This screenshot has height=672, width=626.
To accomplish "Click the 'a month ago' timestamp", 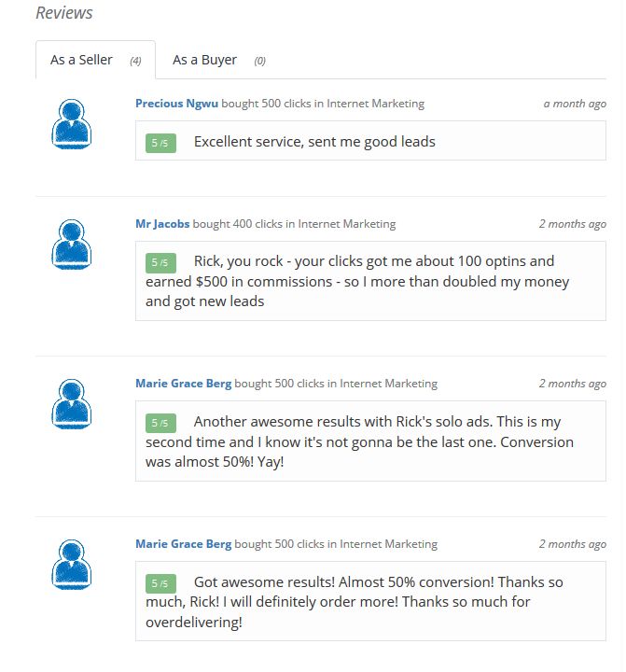I will pyautogui.click(x=575, y=104).
